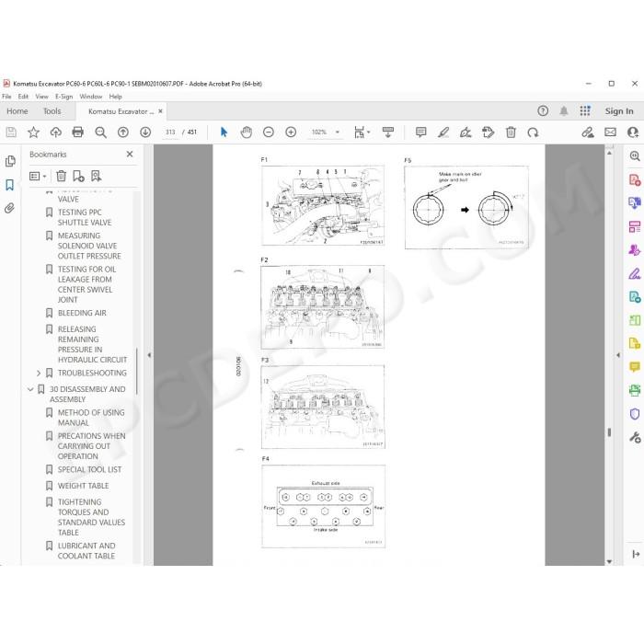Viewport: 644px width, 644px height.
Task: Add a comment sticky note icon
Action: [420, 132]
